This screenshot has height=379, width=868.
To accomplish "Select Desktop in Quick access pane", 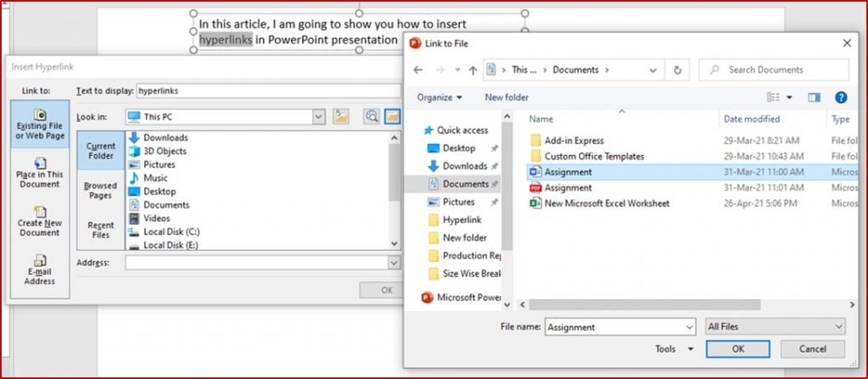I will (x=458, y=148).
